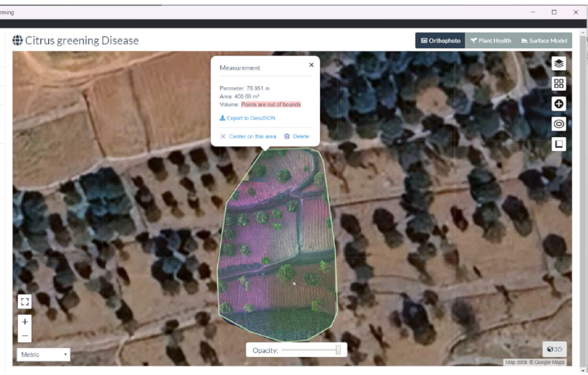Maximize the application window
The image size is (588, 375).
(x=554, y=12)
